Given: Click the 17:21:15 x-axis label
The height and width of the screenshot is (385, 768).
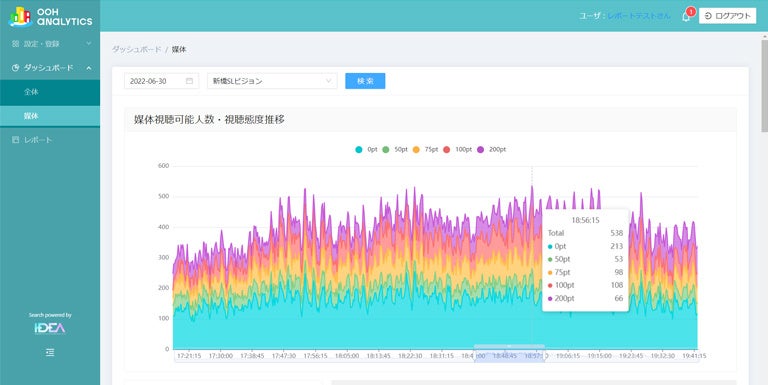Looking at the screenshot, I should click(x=189, y=356).
